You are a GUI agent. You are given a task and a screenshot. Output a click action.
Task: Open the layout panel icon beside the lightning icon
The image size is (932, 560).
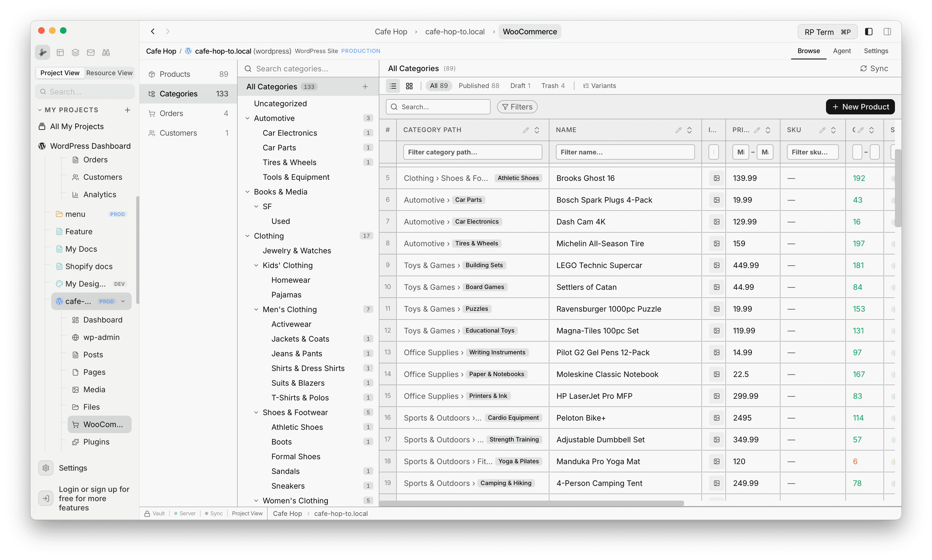(x=60, y=53)
